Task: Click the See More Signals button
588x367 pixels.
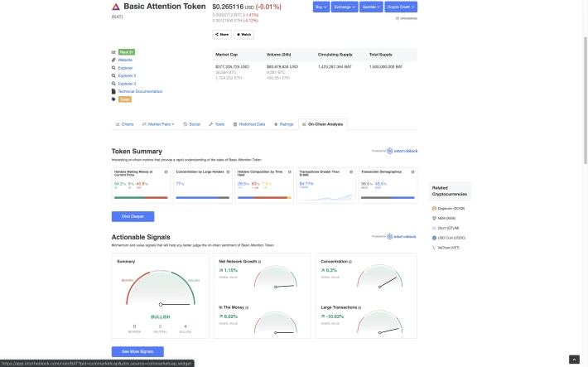Action: click(x=137, y=351)
